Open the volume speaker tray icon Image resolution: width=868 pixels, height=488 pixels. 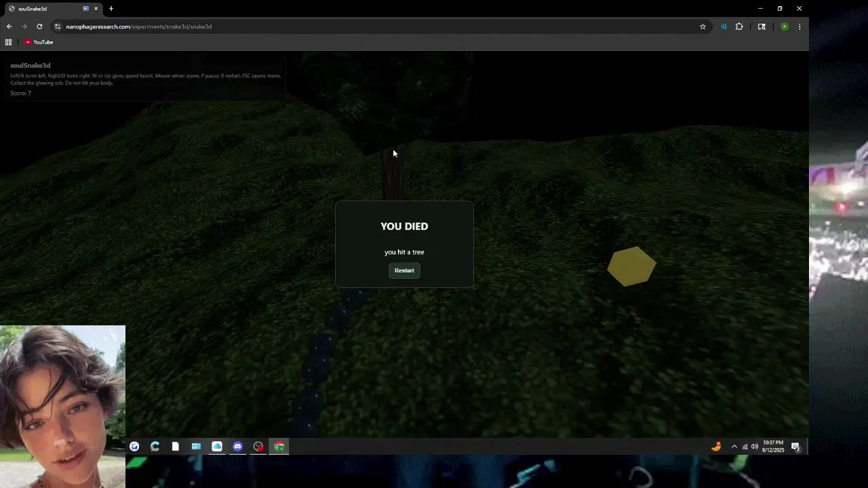(755, 447)
